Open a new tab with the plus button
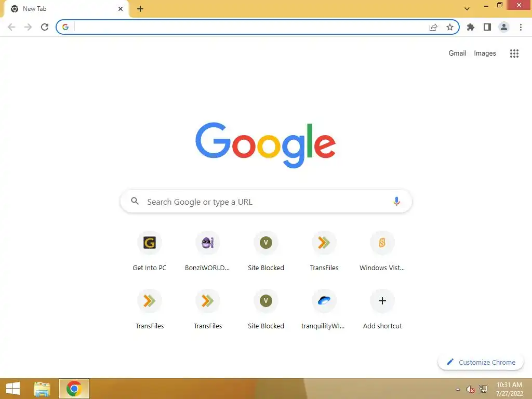This screenshot has height=399, width=532. (140, 9)
